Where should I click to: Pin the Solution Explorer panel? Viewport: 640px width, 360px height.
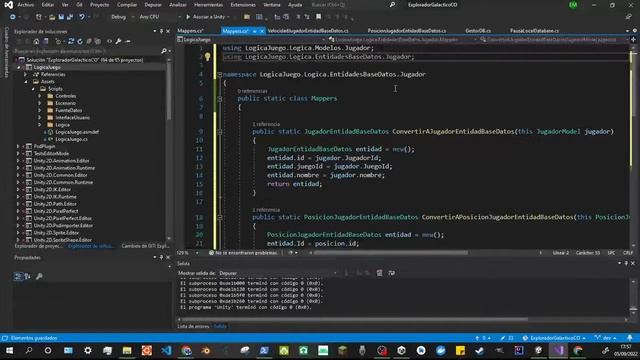[x=162, y=31]
